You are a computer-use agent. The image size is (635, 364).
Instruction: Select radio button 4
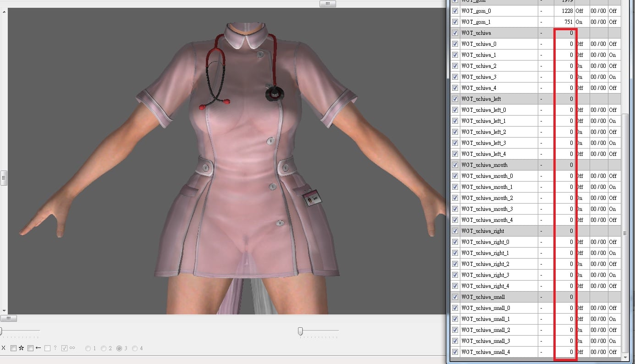click(135, 348)
